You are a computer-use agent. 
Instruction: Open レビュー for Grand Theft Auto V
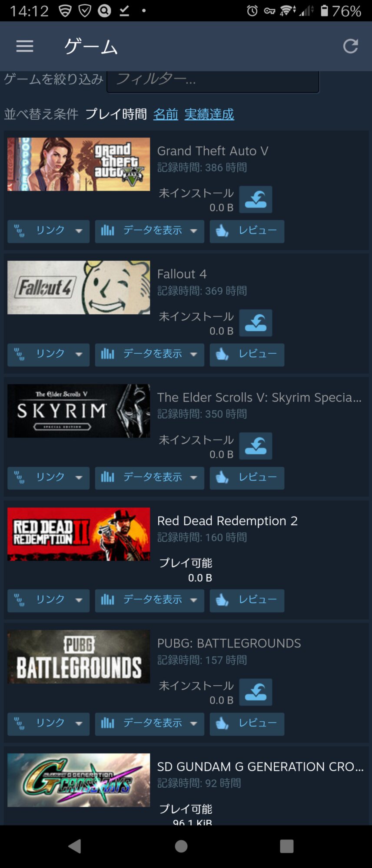pos(247,231)
